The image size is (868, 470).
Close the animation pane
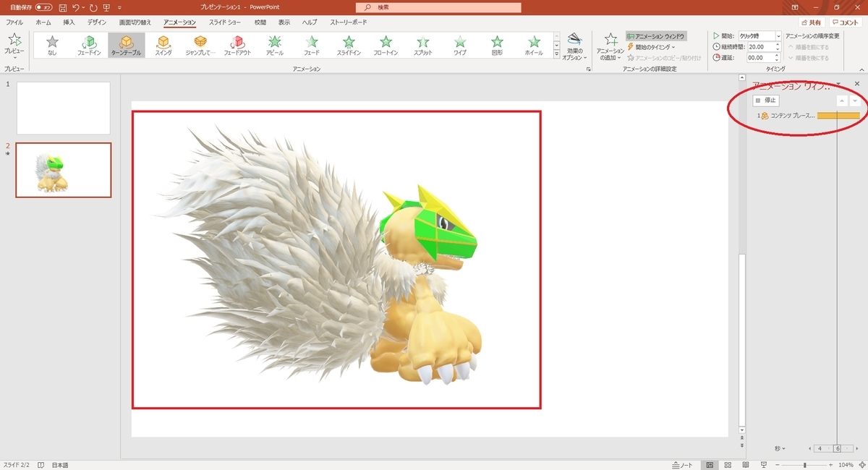[x=857, y=84]
